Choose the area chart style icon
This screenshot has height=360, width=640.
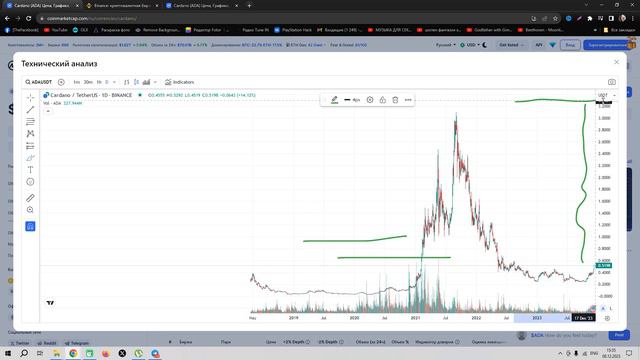point(147,82)
